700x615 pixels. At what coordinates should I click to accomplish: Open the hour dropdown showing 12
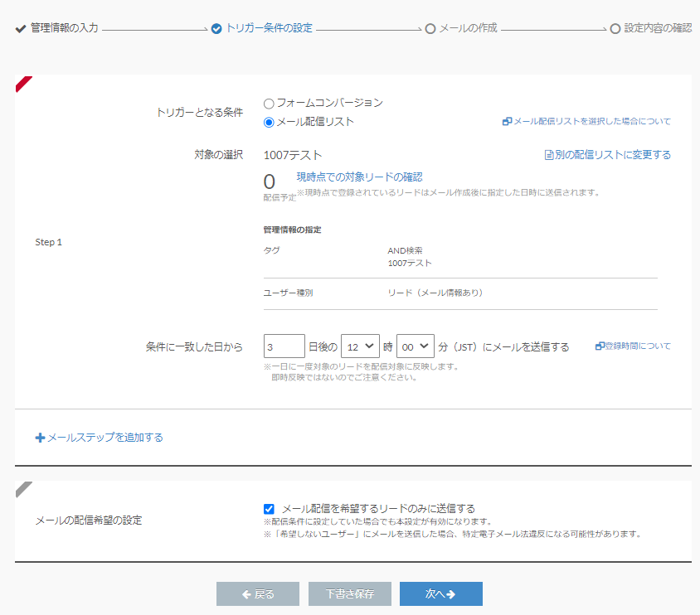pyautogui.click(x=360, y=346)
